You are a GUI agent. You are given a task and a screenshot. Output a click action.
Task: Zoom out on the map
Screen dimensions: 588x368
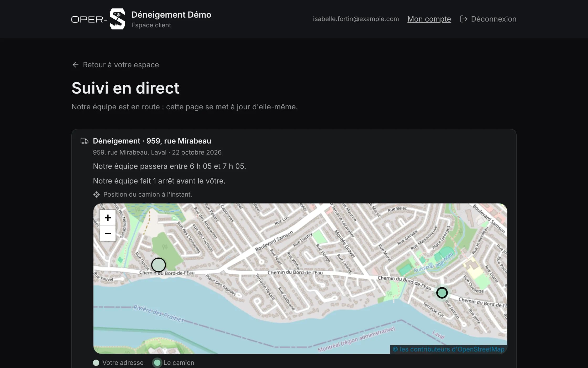(x=108, y=233)
